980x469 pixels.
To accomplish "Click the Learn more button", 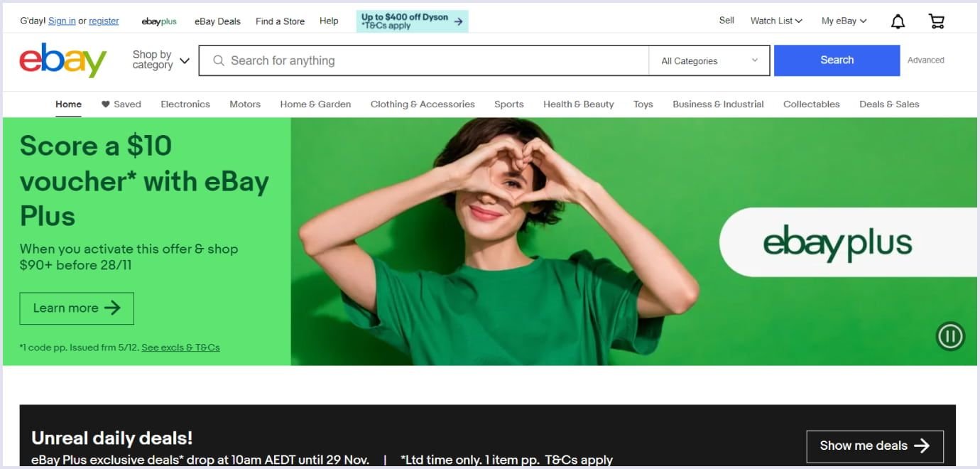I will [77, 308].
